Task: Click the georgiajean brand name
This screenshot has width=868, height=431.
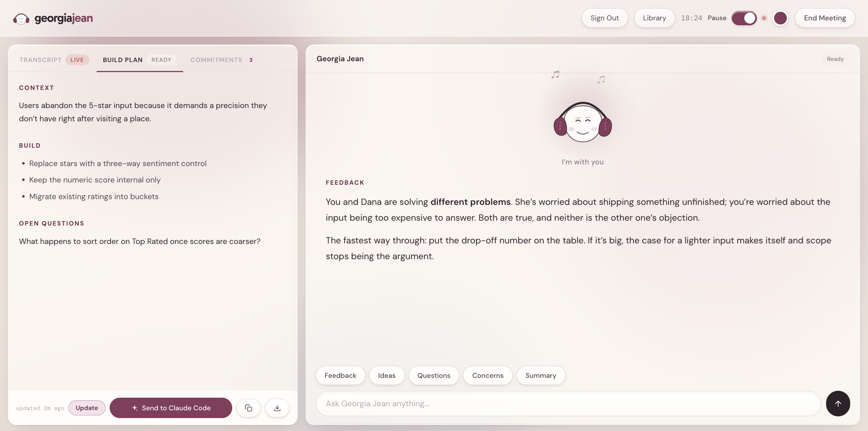Action: (x=64, y=18)
